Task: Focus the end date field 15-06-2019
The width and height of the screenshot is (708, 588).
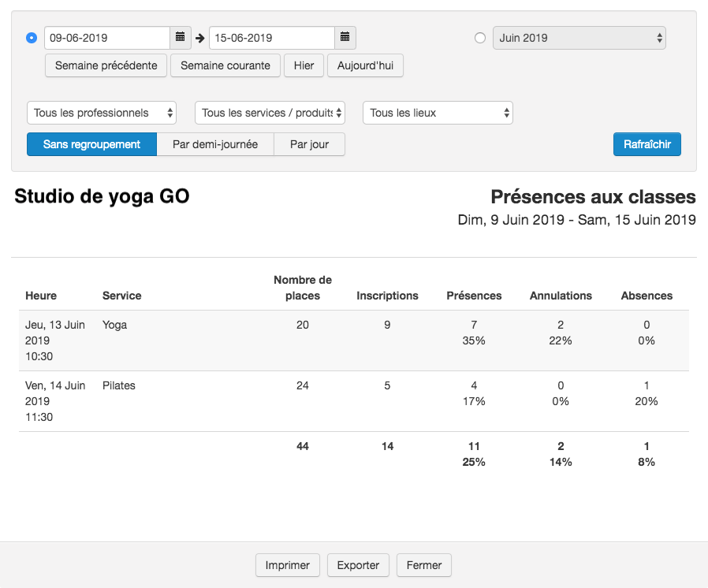Action: tap(272, 38)
